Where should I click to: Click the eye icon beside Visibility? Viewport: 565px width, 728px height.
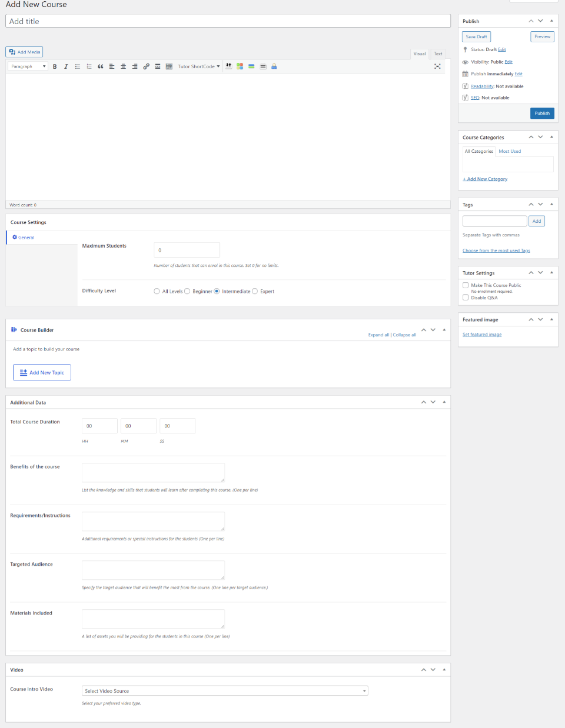pyautogui.click(x=466, y=62)
